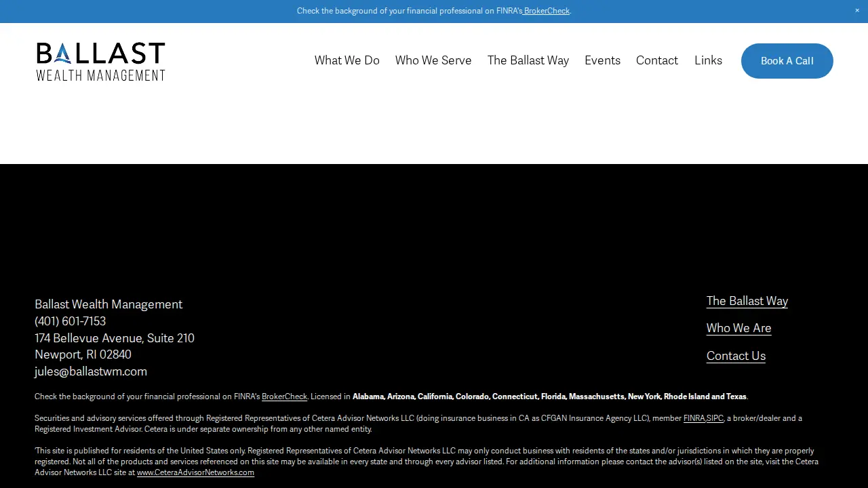The width and height of the screenshot is (868, 488).
Task: Open the Contact page from header
Action: click(657, 60)
